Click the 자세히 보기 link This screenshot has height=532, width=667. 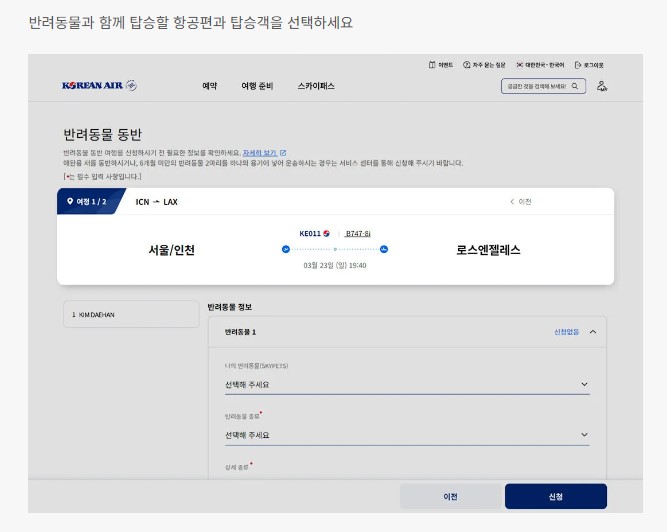click(260, 153)
